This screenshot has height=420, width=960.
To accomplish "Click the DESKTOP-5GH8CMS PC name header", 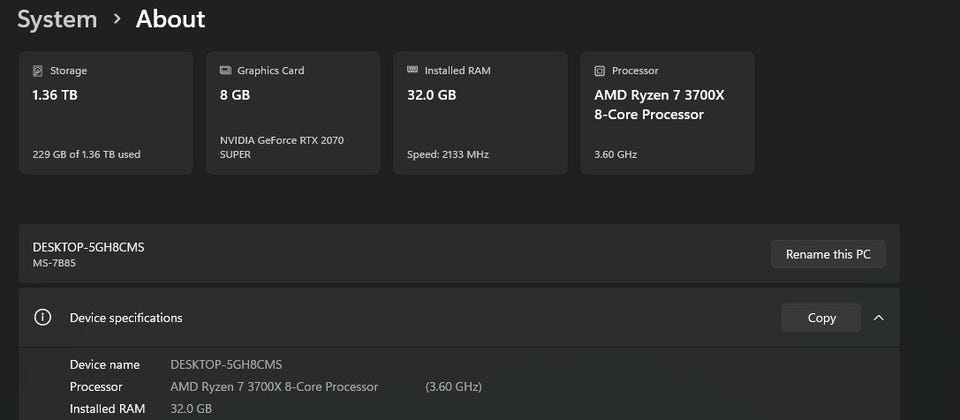I will (x=88, y=247).
